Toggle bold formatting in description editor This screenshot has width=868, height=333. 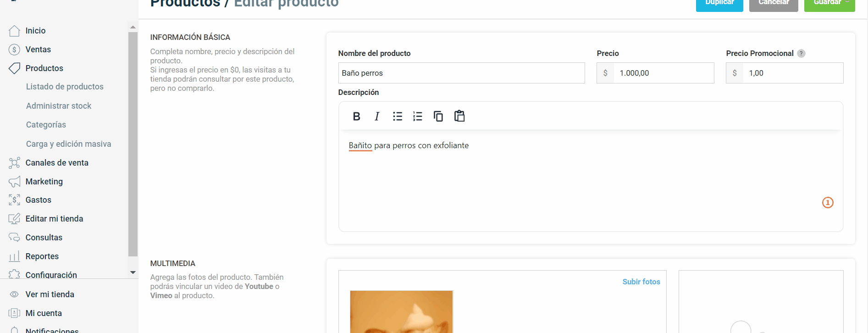point(356,117)
